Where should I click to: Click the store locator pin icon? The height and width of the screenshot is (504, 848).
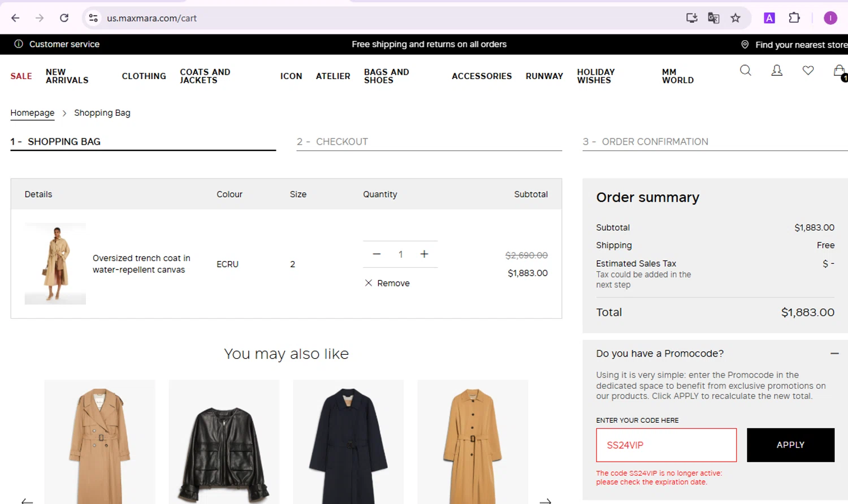click(x=745, y=44)
